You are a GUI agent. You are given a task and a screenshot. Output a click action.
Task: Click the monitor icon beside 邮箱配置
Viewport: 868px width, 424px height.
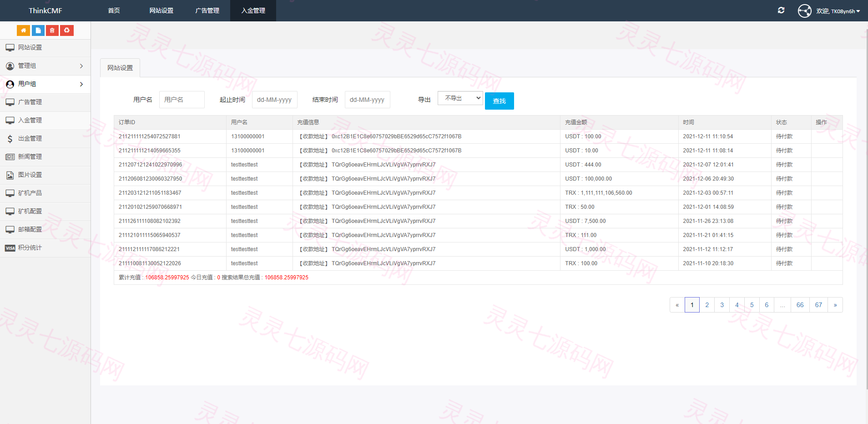(10, 230)
